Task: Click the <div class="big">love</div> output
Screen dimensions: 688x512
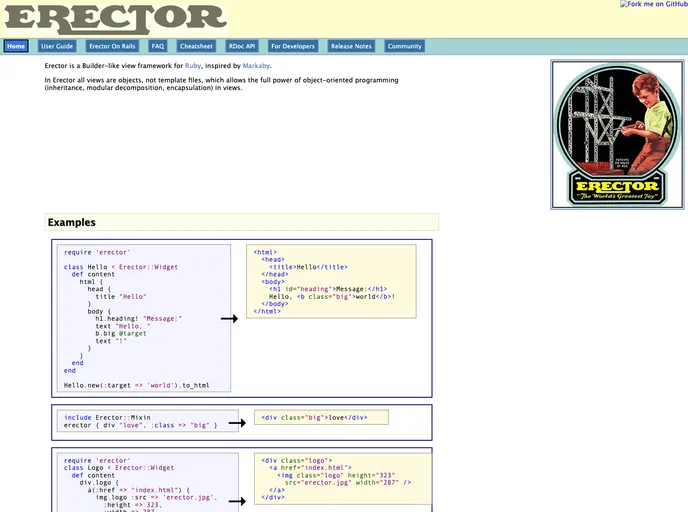Action: (x=315, y=417)
